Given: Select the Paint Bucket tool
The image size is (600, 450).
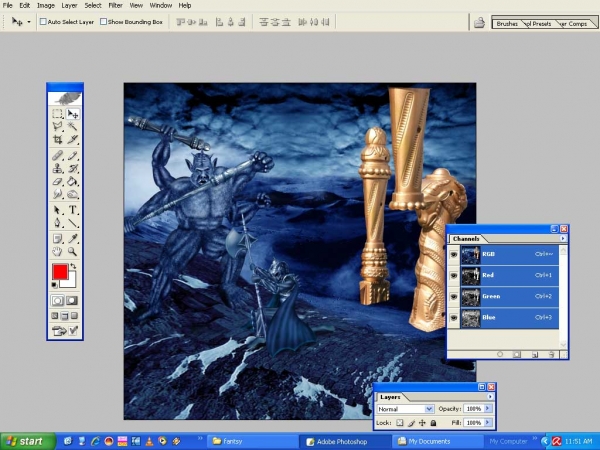Looking at the screenshot, I should coord(72,181).
